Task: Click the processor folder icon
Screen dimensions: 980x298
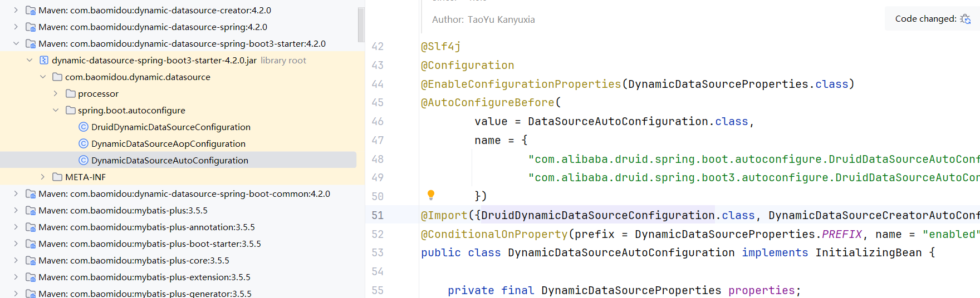Action: click(70, 93)
